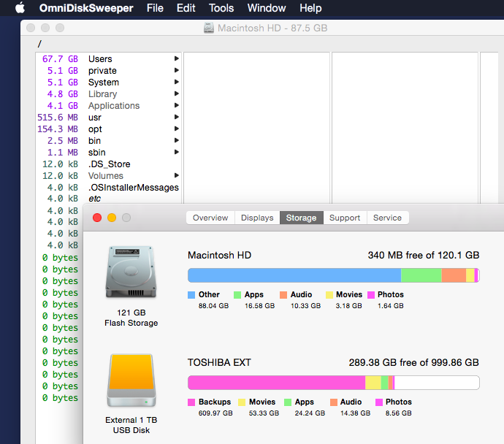The height and width of the screenshot is (444, 504).
Task: Click the 'Macintosh HD' storage heading
Action: [x=220, y=255]
